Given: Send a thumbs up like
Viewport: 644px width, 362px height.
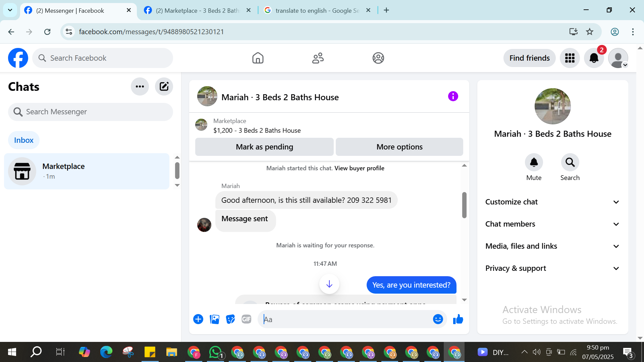Looking at the screenshot, I should point(458,319).
